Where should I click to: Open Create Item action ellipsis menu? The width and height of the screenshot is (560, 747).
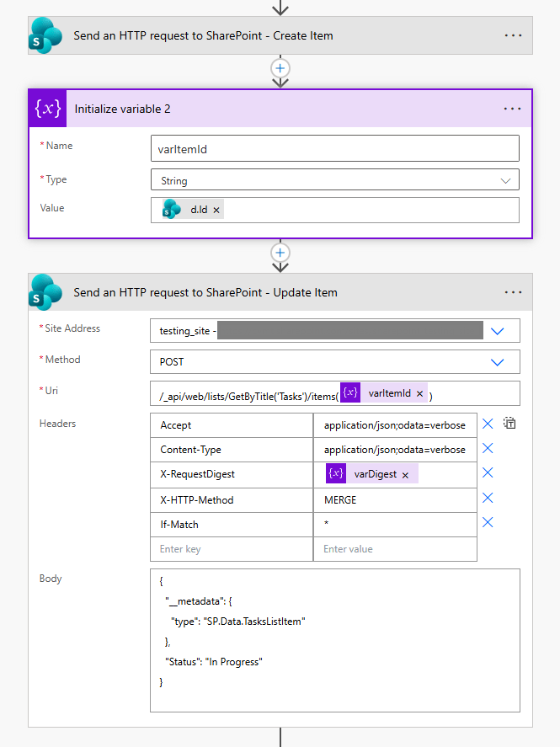513,36
